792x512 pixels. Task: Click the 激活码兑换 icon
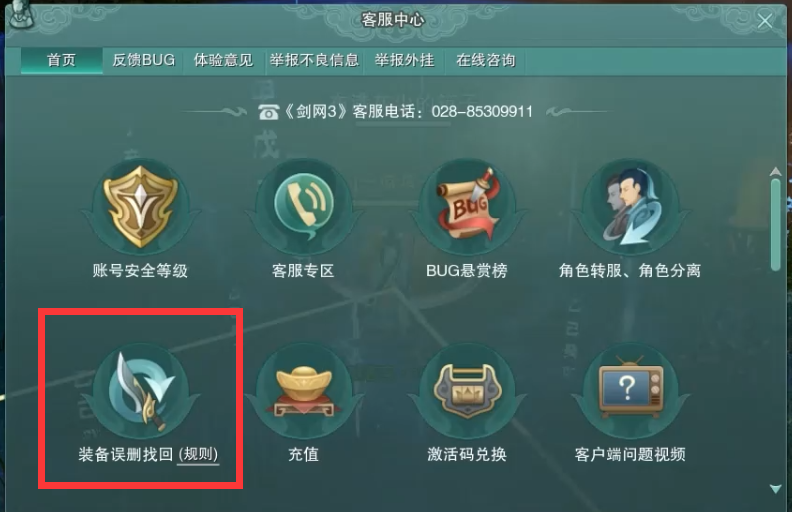point(467,391)
